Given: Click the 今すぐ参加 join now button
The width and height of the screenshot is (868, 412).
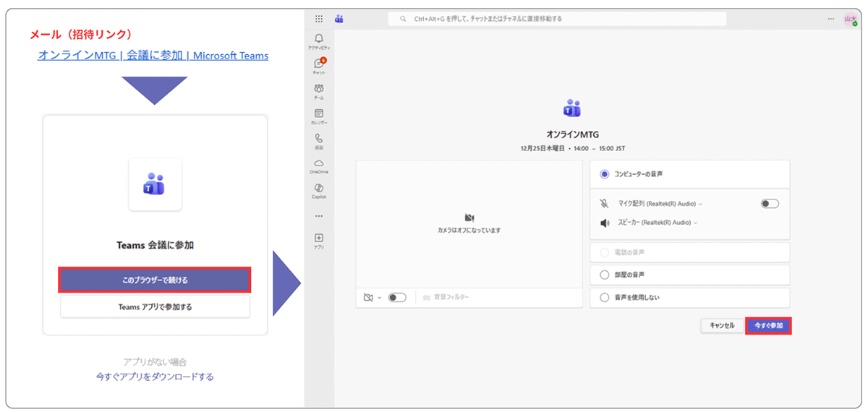Looking at the screenshot, I should (768, 325).
